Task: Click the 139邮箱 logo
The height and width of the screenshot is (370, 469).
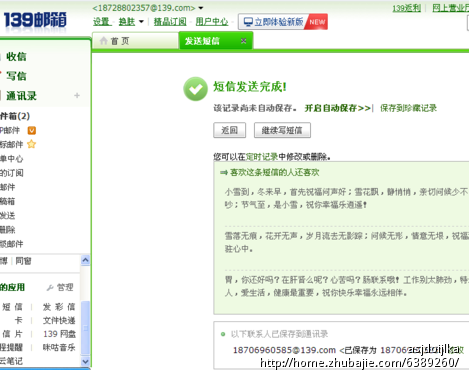Action: click(x=35, y=20)
